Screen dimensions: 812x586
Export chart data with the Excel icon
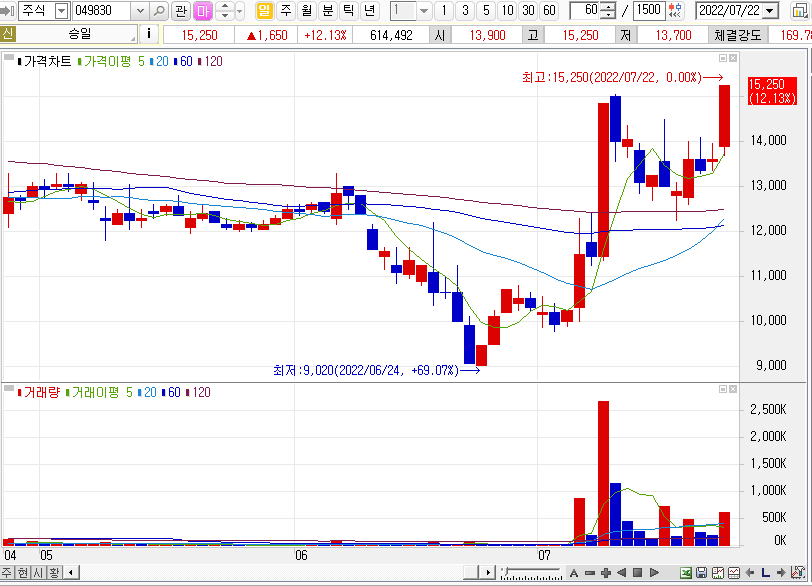pyautogui.click(x=686, y=573)
